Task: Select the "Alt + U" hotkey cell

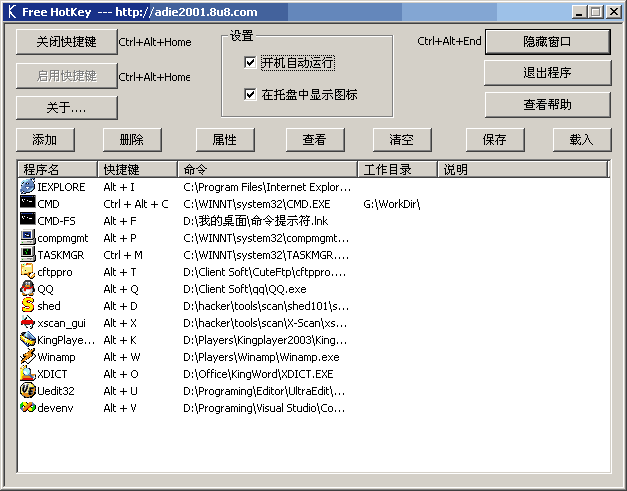Action: point(120,391)
